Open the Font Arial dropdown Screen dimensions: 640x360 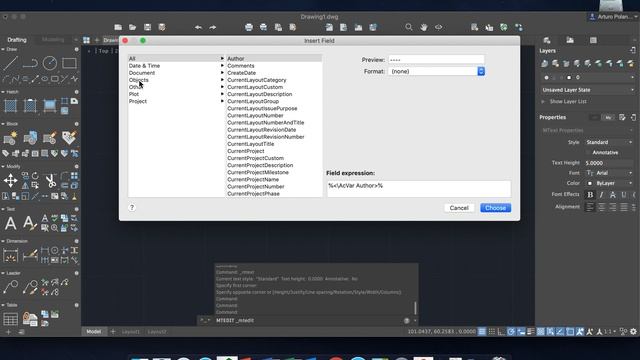tap(609, 173)
